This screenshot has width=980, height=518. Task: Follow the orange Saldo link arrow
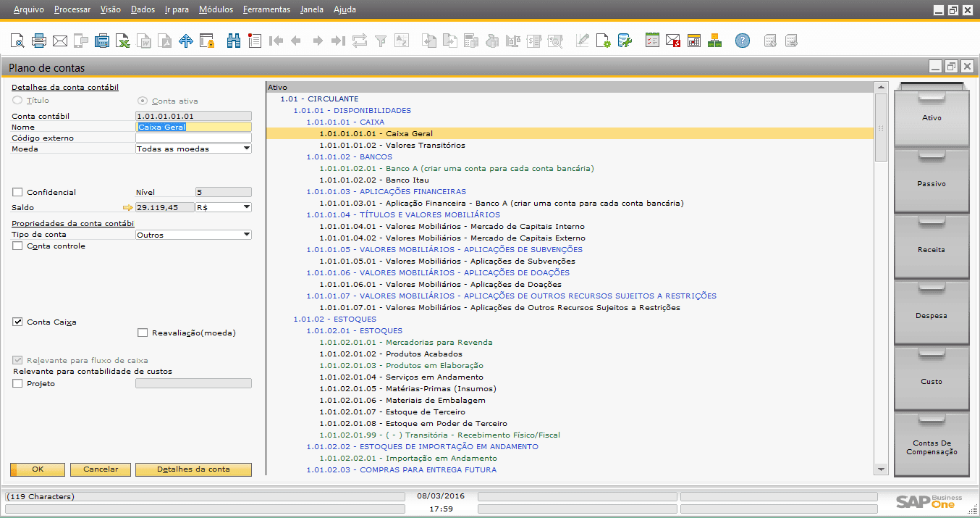(x=129, y=207)
